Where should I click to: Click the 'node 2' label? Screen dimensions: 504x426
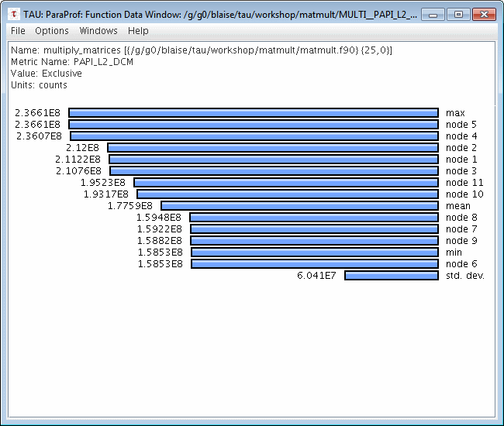tap(461, 148)
